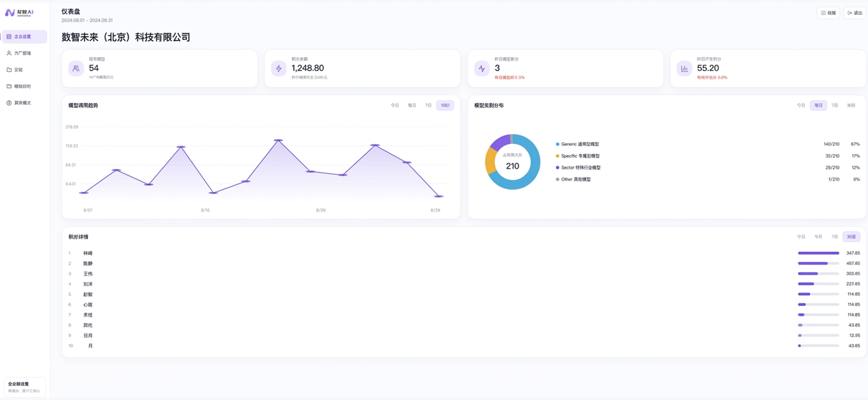Viewport: 868px width, 400px height.
Task: Click the lightning icon on 1,248.80 card
Action: click(x=279, y=68)
